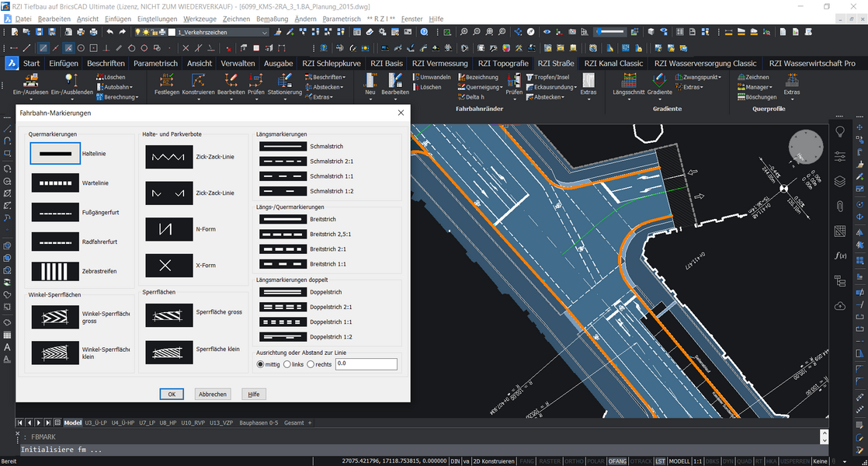Select the rechts alignment radio button
The width and height of the screenshot is (868, 466).
[311, 364]
